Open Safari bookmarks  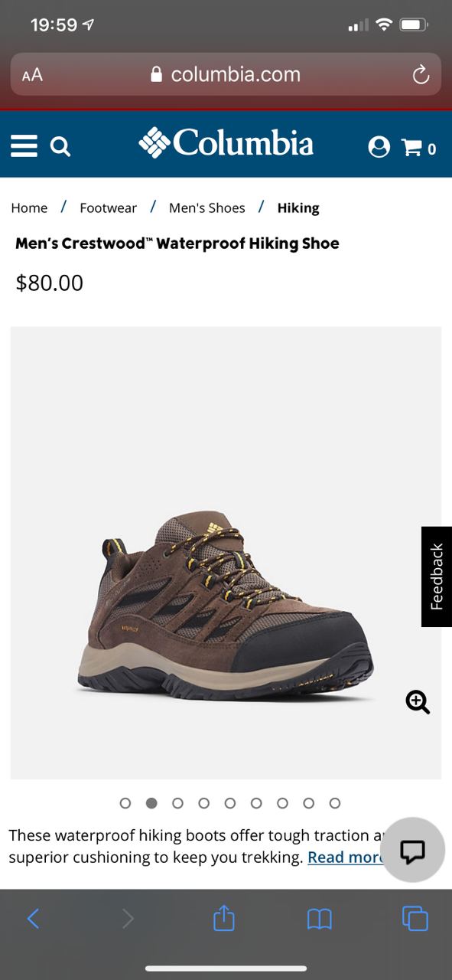tap(319, 919)
